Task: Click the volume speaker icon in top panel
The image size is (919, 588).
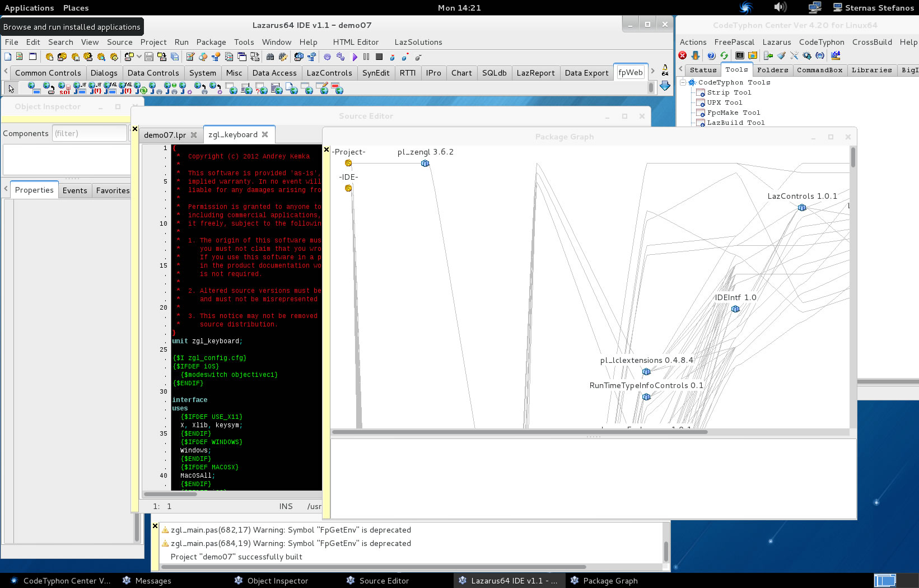Action: (780, 7)
